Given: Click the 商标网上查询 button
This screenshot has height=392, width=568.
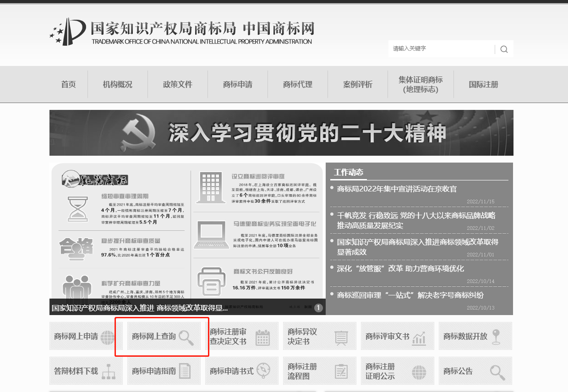Looking at the screenshot, I should (x=164, y=336).
